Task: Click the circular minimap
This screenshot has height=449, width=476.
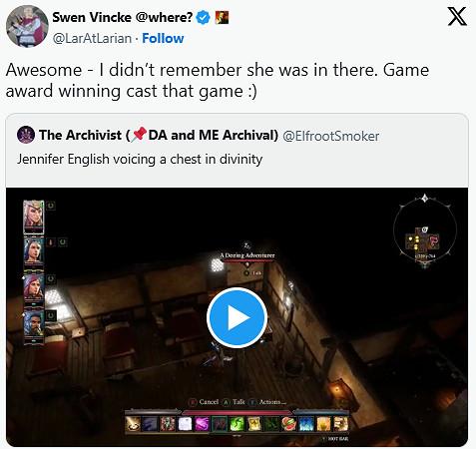Action: pyautogui.click(x=425, y=230)
